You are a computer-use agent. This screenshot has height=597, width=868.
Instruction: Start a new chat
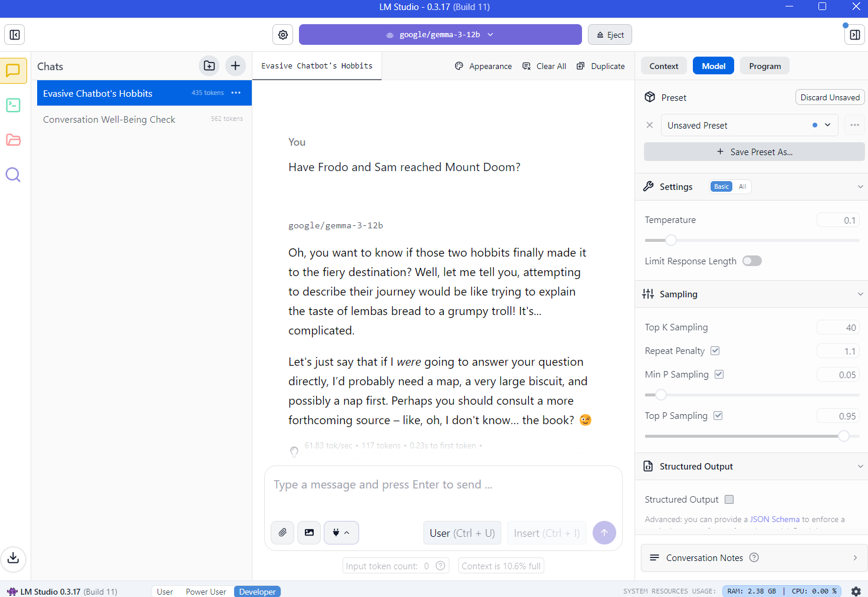[x=235, y=65]
